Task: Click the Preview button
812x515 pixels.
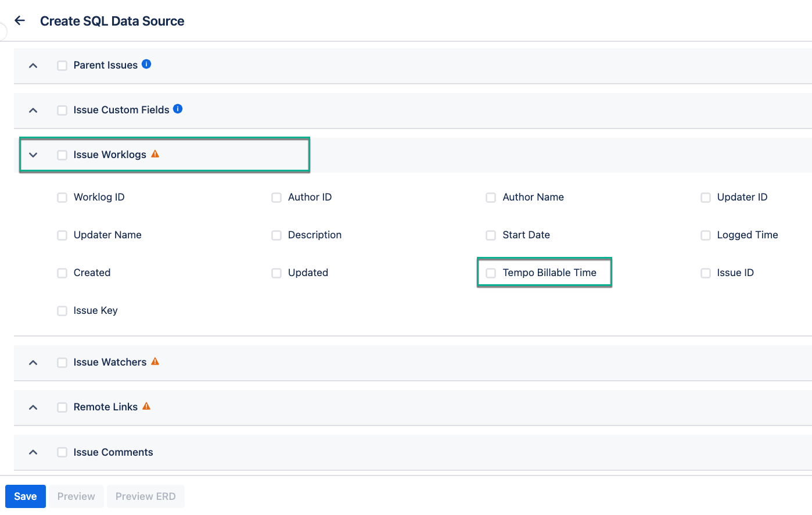Action: (76, 496)
